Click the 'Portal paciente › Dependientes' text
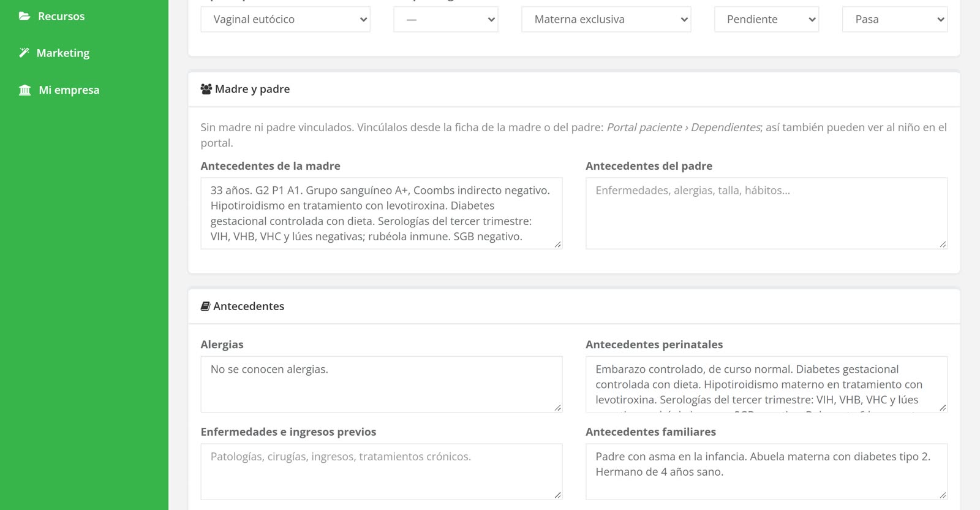 pos(684,128)
